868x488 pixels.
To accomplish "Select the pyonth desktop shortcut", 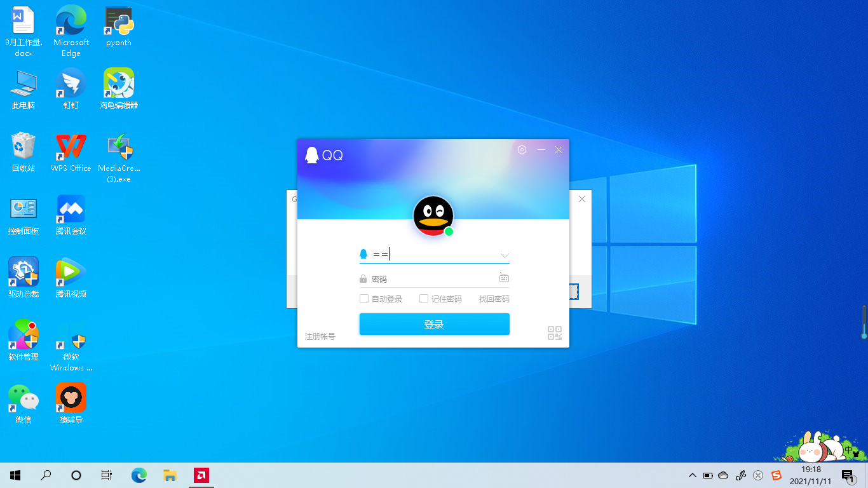I will pyautogui.click(x=119, y=26).
